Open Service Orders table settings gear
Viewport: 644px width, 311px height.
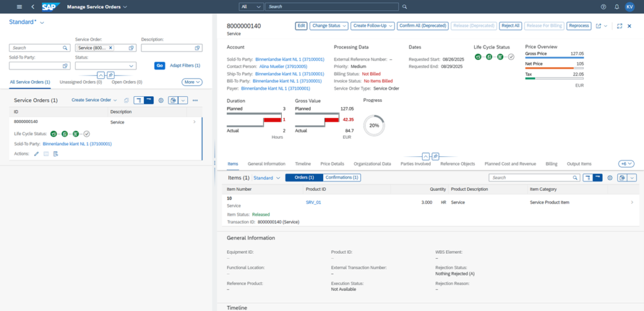(160, 100)
